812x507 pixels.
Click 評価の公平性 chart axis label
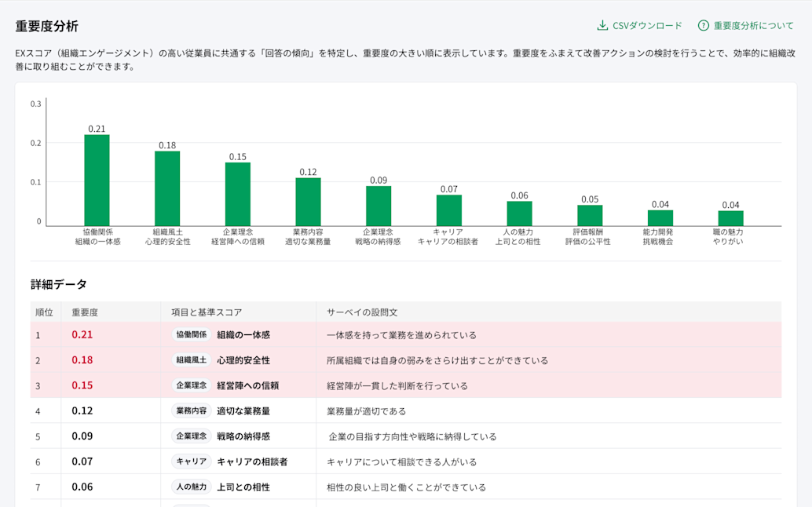(587, 242)
